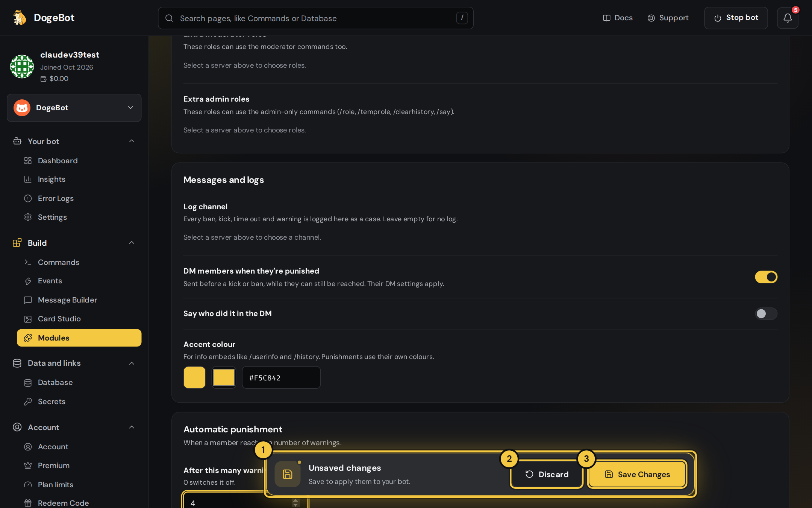Click the Card Studio image icon
Screen dimensions: 812x508
click(x=28, y=319)
